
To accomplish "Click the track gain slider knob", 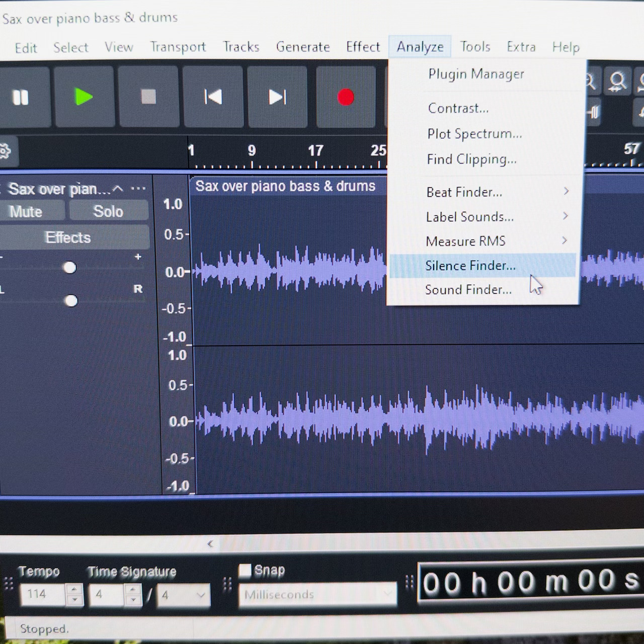I will [x=69, y=268].
